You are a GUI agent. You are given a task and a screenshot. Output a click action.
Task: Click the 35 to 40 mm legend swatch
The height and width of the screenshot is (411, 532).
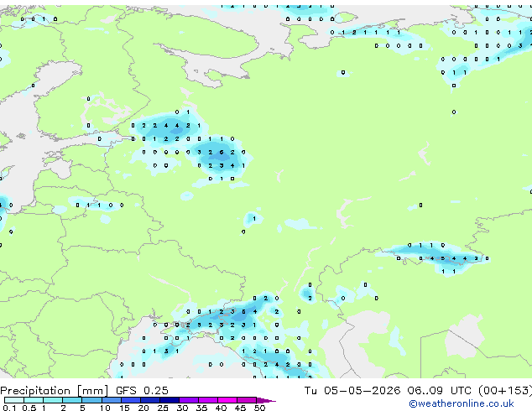click(x=207, y=400)
